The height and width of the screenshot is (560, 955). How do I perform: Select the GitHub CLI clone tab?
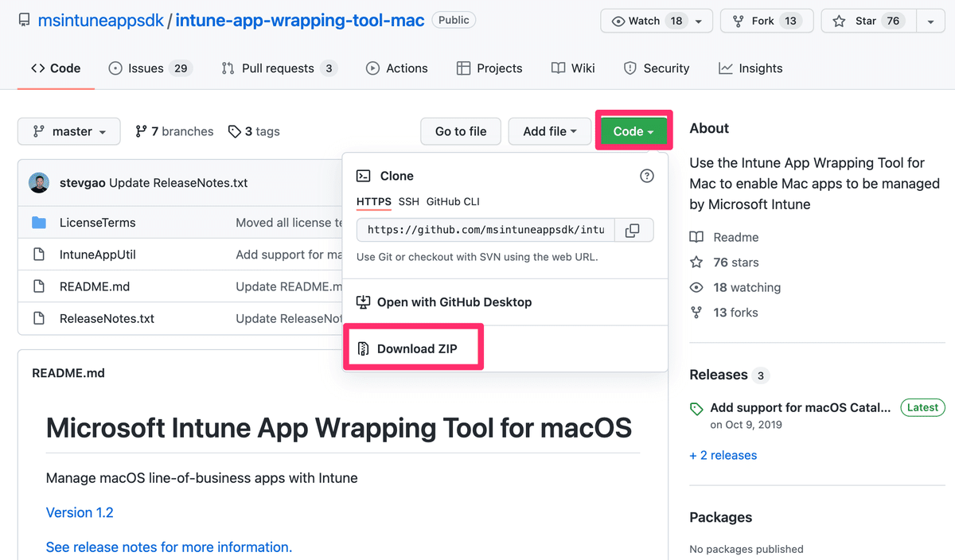pos(453,202)
